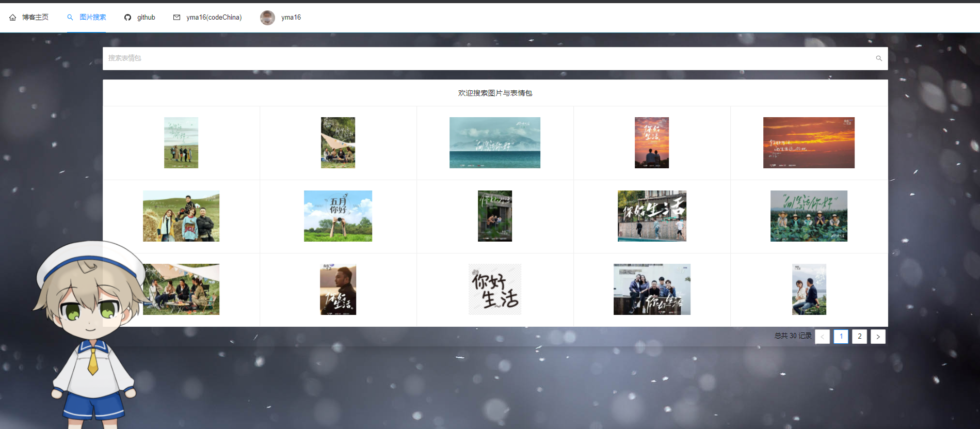This screenshot has width=980, height=429.
Task: Select page 1 in pagination
Action: 841,337
